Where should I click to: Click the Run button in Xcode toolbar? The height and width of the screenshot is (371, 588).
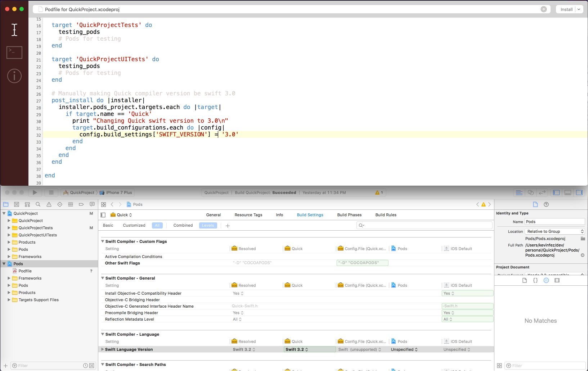point(35,193)
